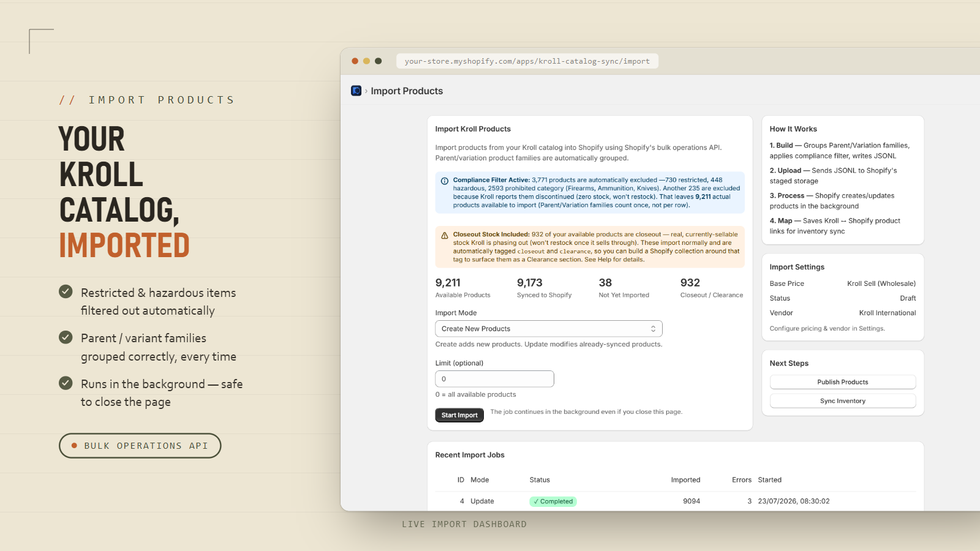Click the Kroll International vendor value
This screenshot has width=980, height=551.
(x=888, y=313)
